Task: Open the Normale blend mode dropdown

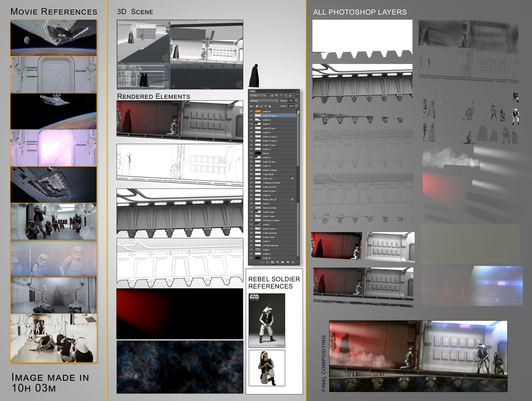Action: click(263, 101)
